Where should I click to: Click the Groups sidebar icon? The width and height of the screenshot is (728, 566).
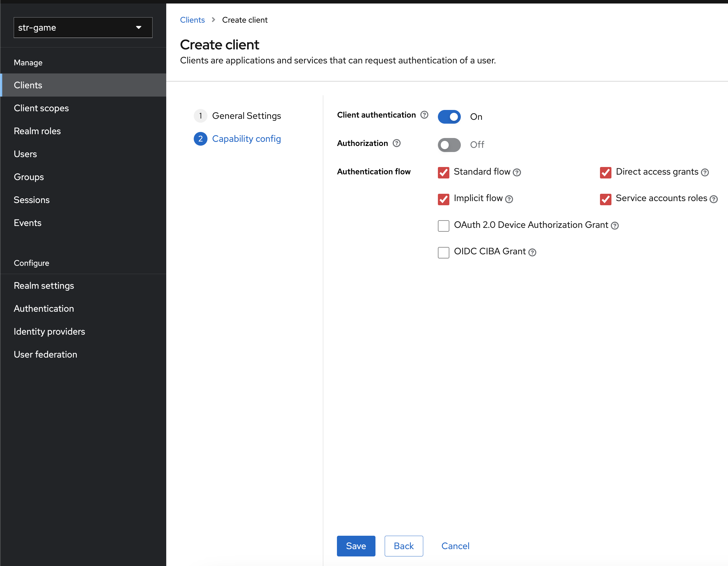pos(29,177)
